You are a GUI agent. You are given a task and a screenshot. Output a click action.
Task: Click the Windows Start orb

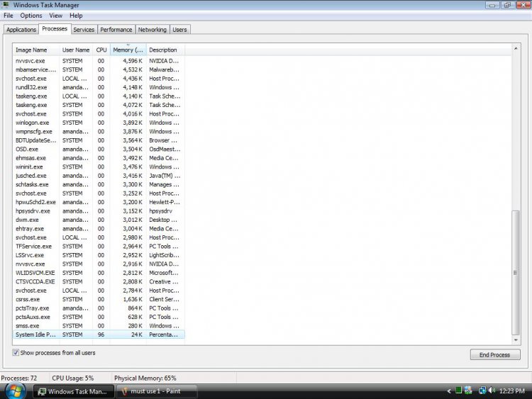[x=14, y=390]
